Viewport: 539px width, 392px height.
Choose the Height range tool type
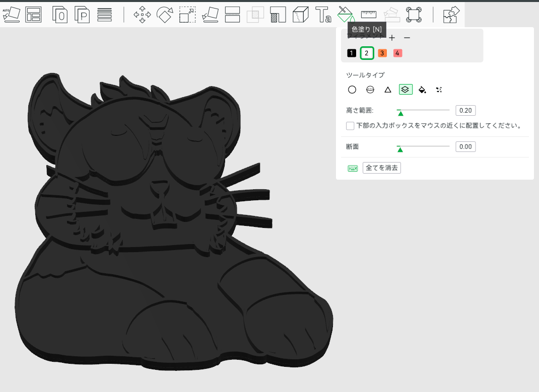pos(406,90)
